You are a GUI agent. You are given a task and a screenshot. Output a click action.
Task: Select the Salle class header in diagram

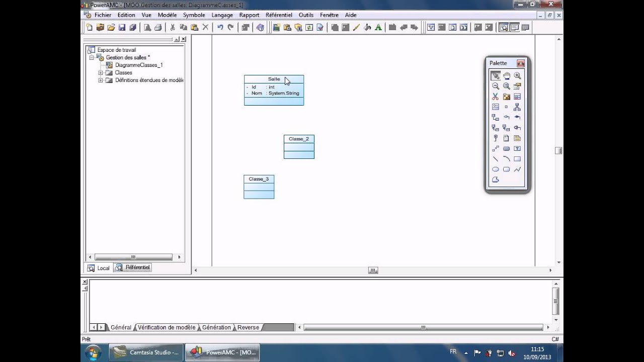coord(274,79)
